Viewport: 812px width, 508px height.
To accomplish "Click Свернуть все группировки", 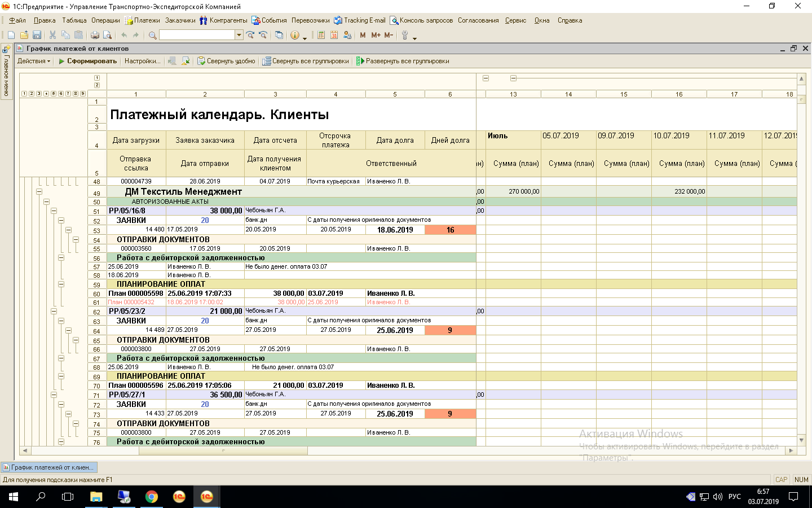I will tap(306, 61).
